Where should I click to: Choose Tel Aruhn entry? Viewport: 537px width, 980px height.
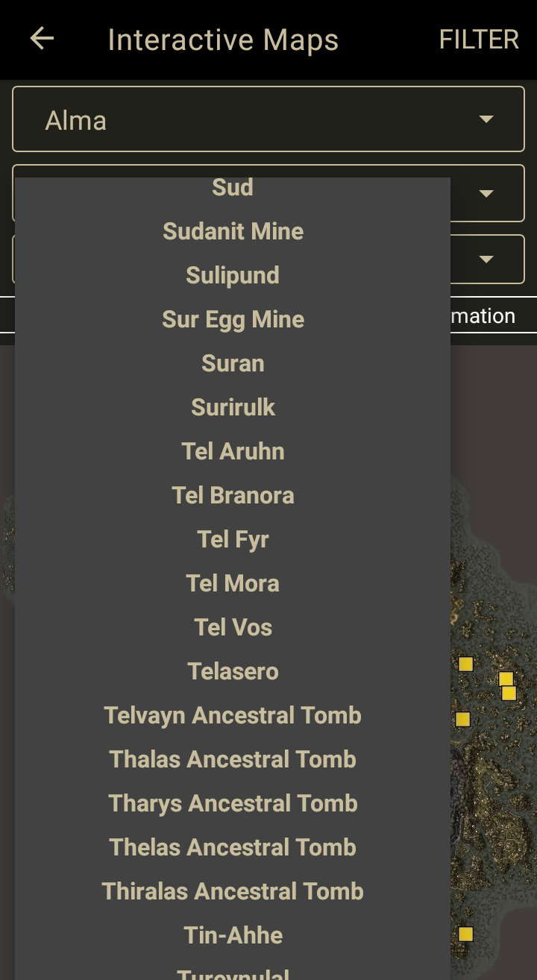tap(233, 451)
